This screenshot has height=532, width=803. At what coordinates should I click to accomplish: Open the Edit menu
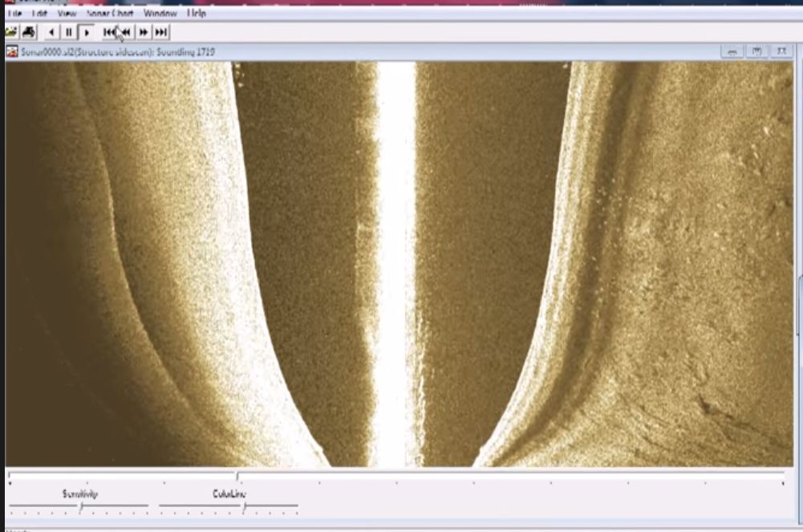(x=39, y=14)
